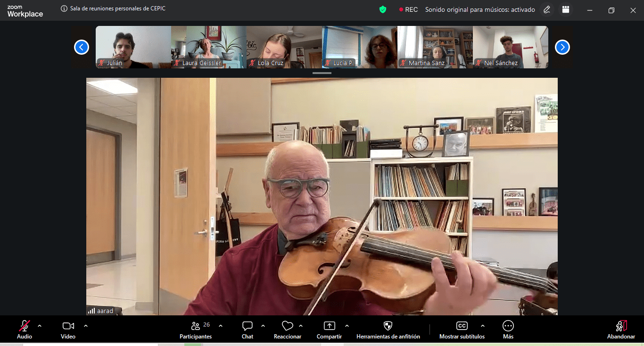
Task: Toggle camera with the Vídeo button
Action: 68,330
